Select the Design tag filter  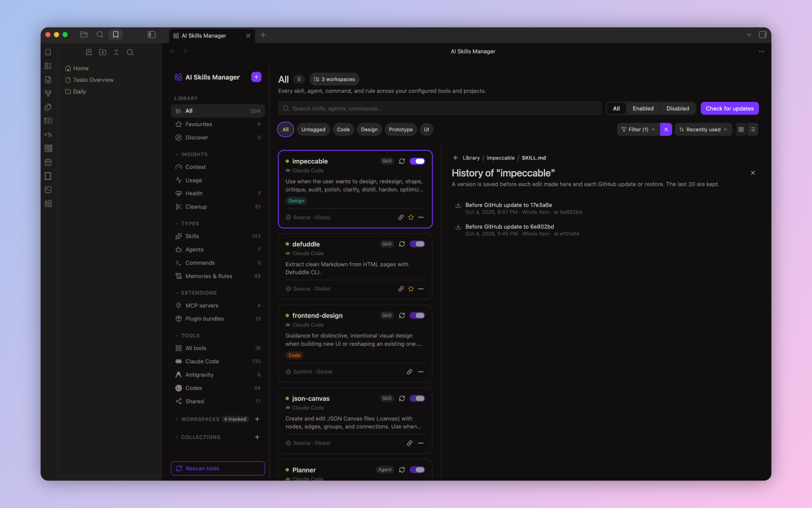tap(369, 130)
